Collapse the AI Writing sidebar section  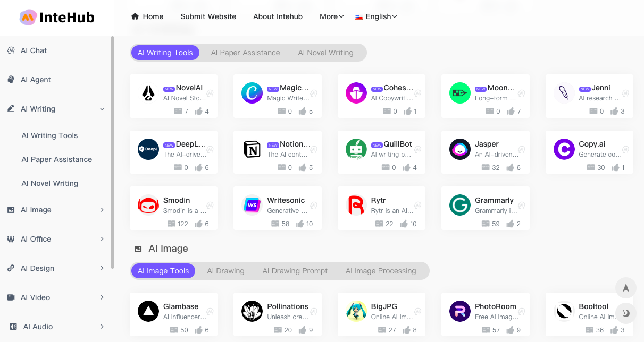(x=102, y=109)
